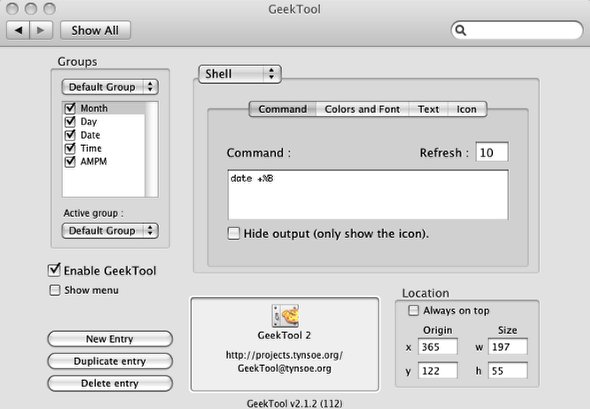Uncheck the Time entry checkbox
The height and width of the screenshot is (409, 590).
click(70, 148)
